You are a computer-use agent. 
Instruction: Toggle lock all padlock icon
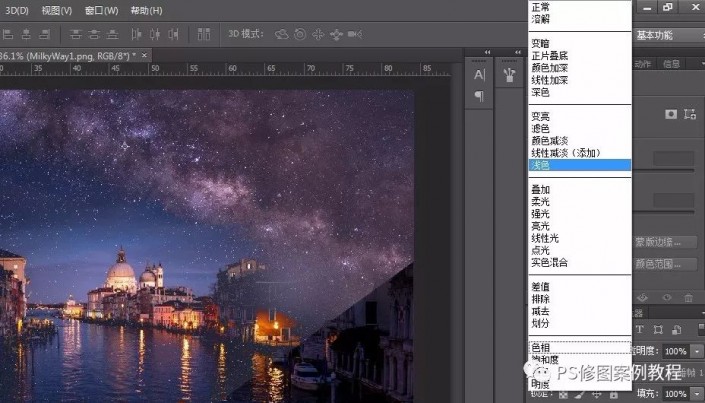(613, 394)
